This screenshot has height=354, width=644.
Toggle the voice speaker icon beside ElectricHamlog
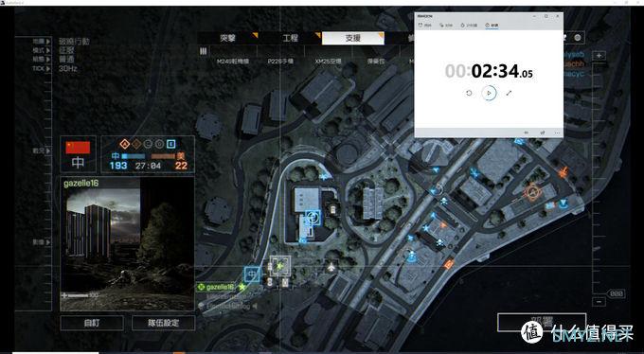(255, 306)
